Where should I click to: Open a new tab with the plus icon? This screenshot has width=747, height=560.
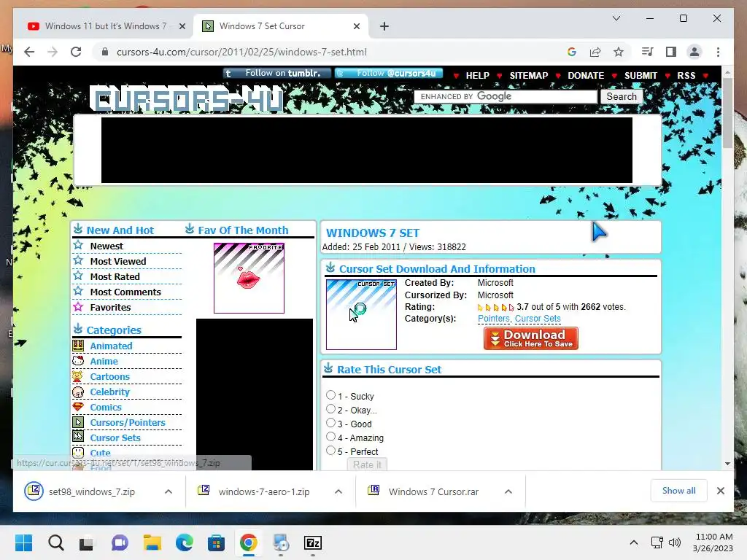tap(384, 26)
